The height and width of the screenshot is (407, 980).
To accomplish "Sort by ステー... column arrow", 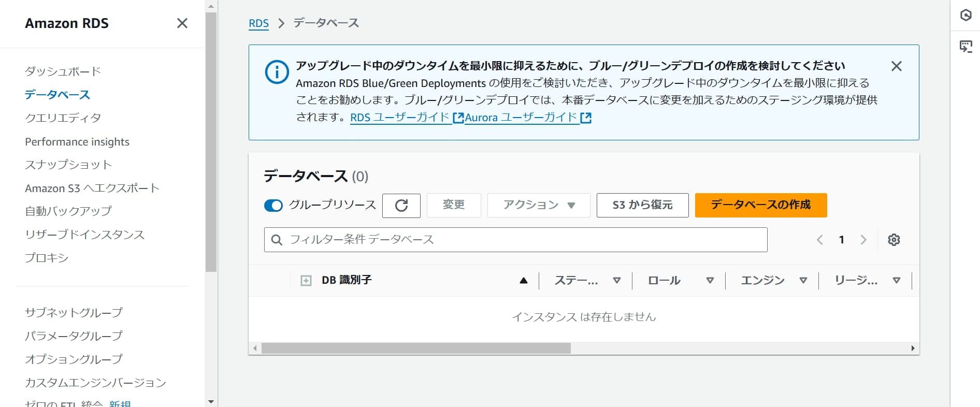I will click(617, 281).
